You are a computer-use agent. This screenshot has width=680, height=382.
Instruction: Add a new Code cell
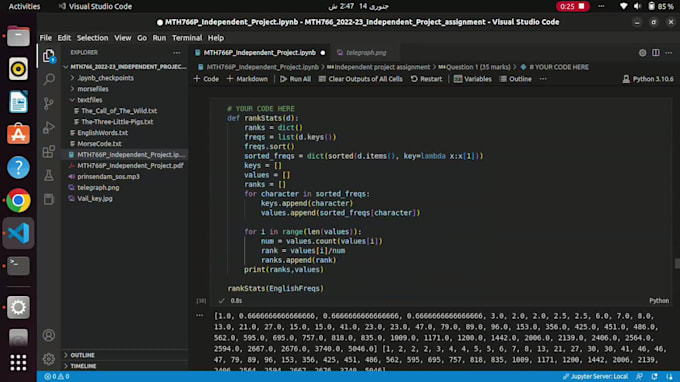pyautogui.click(x=206, y=79)
